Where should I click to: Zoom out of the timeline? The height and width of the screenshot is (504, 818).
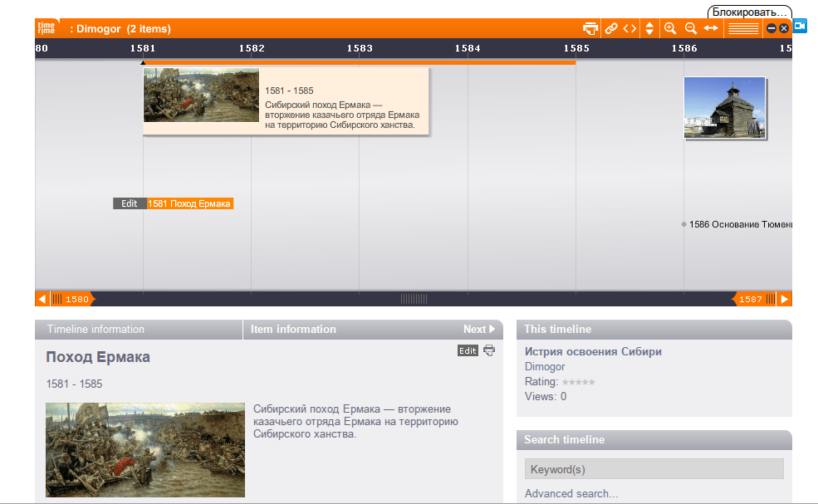pyautogui.click(x=690, y=28)
